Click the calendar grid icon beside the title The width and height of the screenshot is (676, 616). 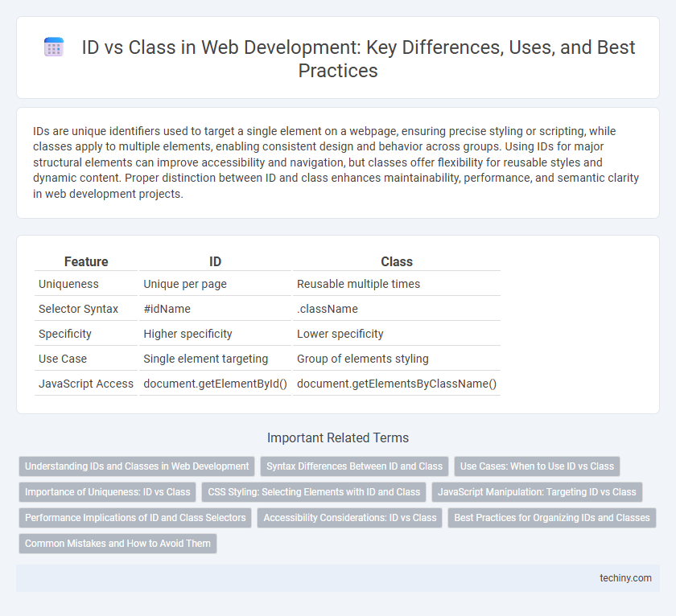click(x=54, y=47)
